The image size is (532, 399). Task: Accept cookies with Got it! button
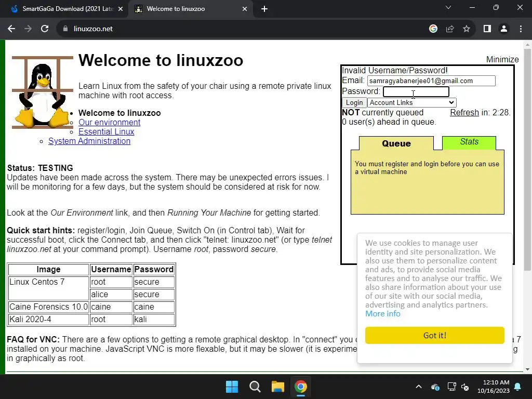[435, 335]
